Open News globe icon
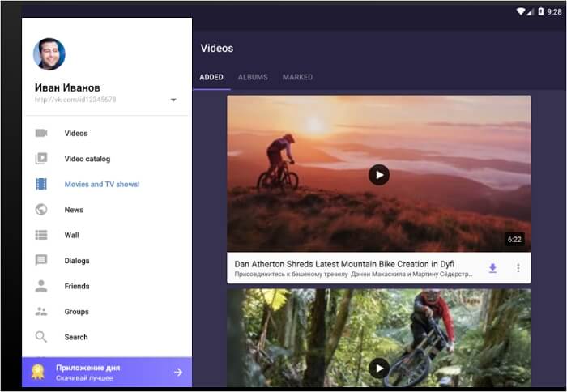This screenshot has width=567, height=392. pos(41,210)
